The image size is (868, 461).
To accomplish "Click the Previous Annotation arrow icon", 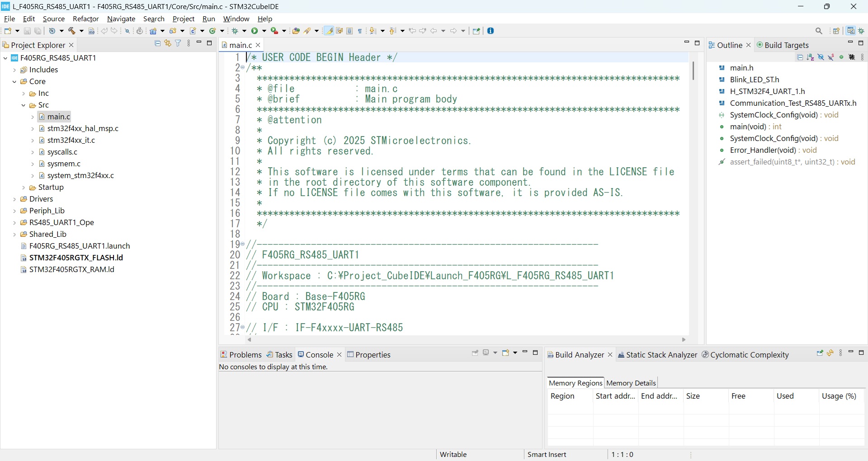I will click(392, 31).
